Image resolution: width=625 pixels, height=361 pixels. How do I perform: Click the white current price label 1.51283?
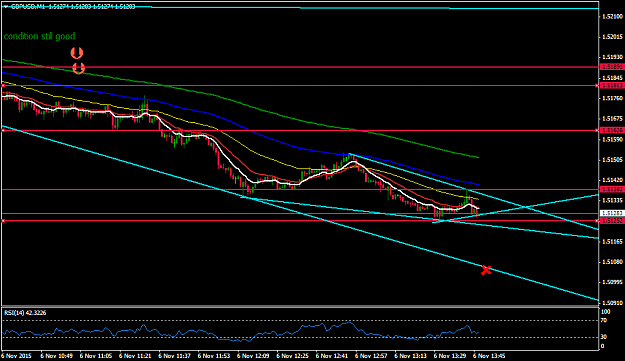pyautogui.click(x=613, y=214)
